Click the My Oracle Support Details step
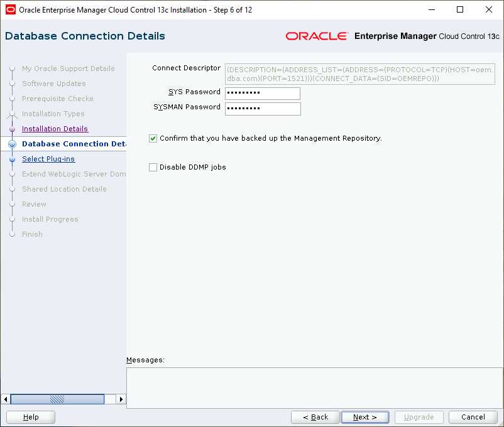 point(68,68)
